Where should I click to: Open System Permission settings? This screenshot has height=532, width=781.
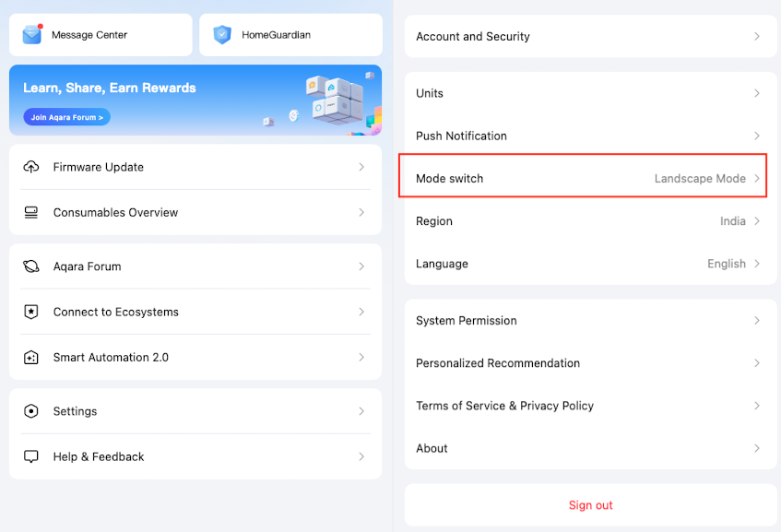590,321
